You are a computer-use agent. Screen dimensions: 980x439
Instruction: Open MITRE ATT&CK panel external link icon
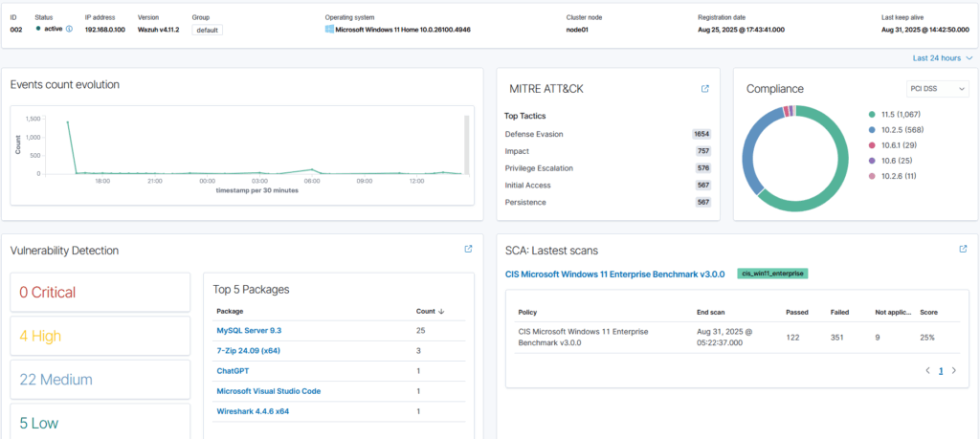tap(705, 89)
